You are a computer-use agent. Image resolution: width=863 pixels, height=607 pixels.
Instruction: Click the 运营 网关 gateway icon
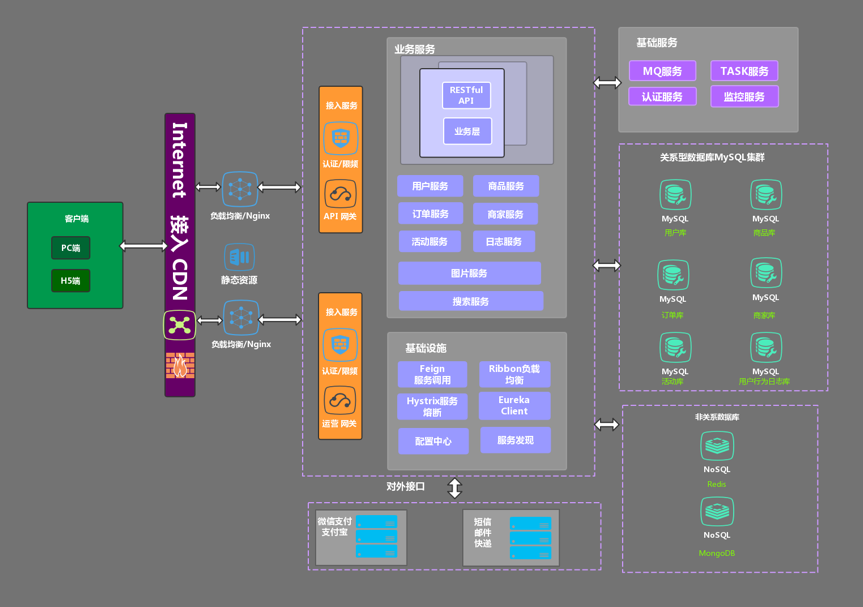340,401
